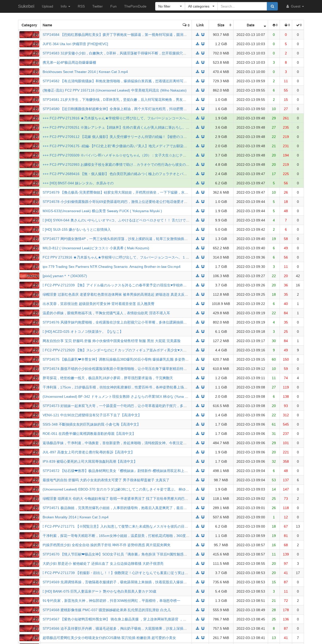Open magnet link for STP24584 row
322x644 pixels.
tap(203, 35)
